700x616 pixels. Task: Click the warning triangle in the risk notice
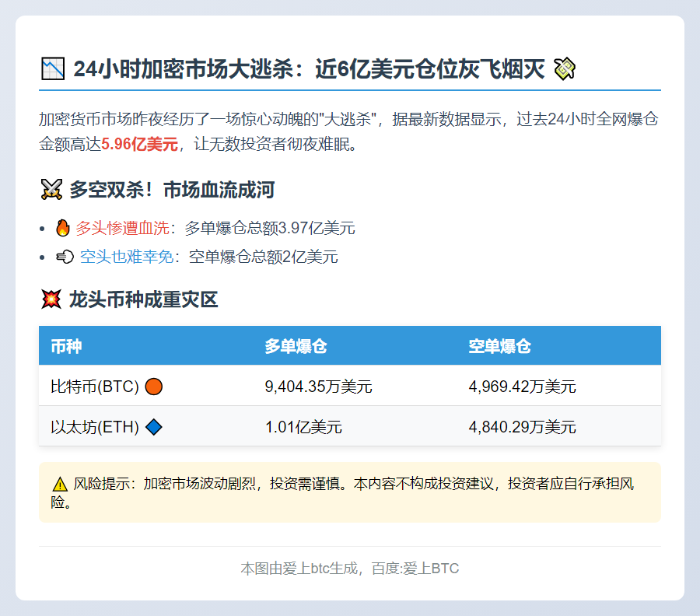coord(59,483)
